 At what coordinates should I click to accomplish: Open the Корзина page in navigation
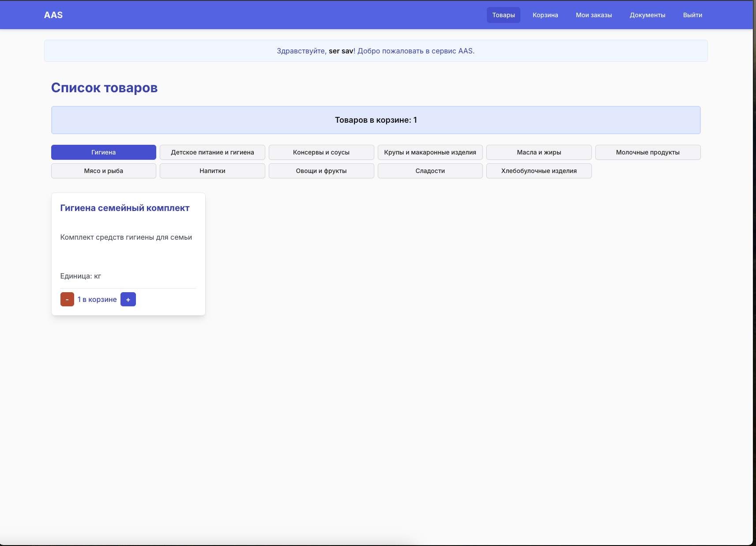coord(545,15)
